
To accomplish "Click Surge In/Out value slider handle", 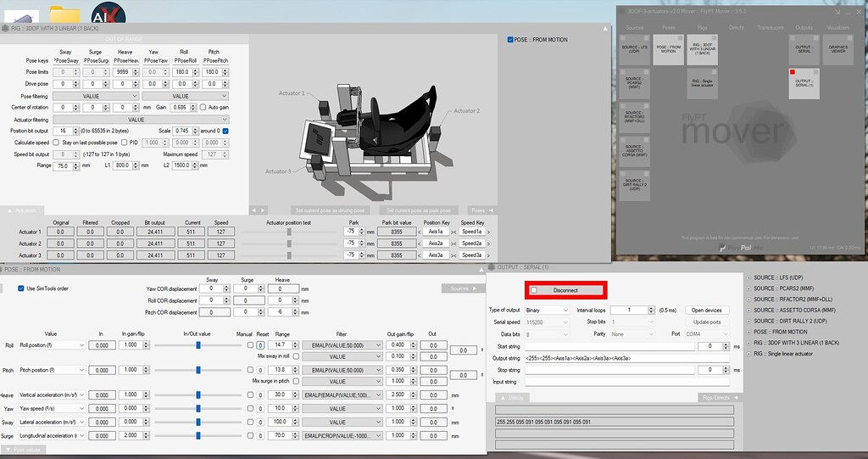I will click(198, 436).
